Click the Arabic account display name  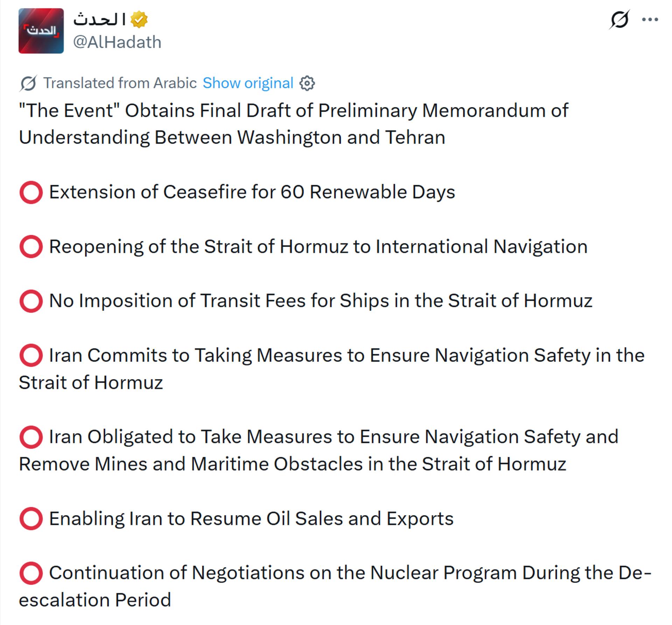pos(99,19)
